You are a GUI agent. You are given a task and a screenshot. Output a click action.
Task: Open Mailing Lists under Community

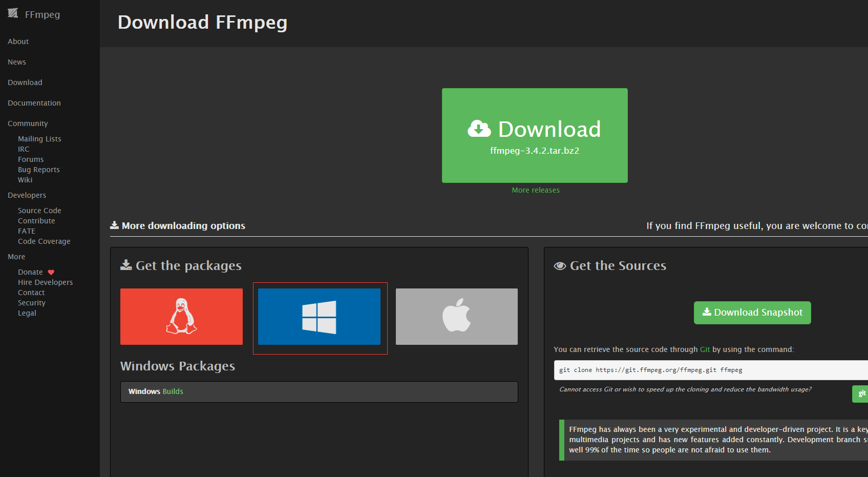tap(39, 139)
